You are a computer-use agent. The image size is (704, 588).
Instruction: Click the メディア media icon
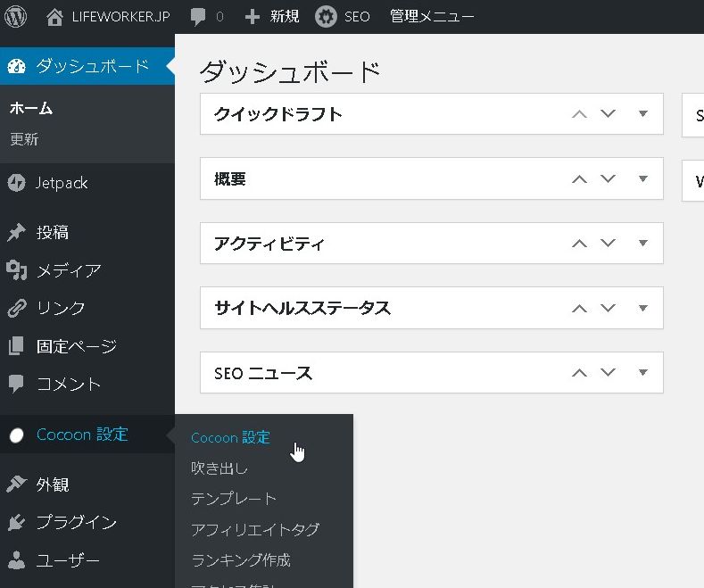pyautogui.click(x=16, y=270)
